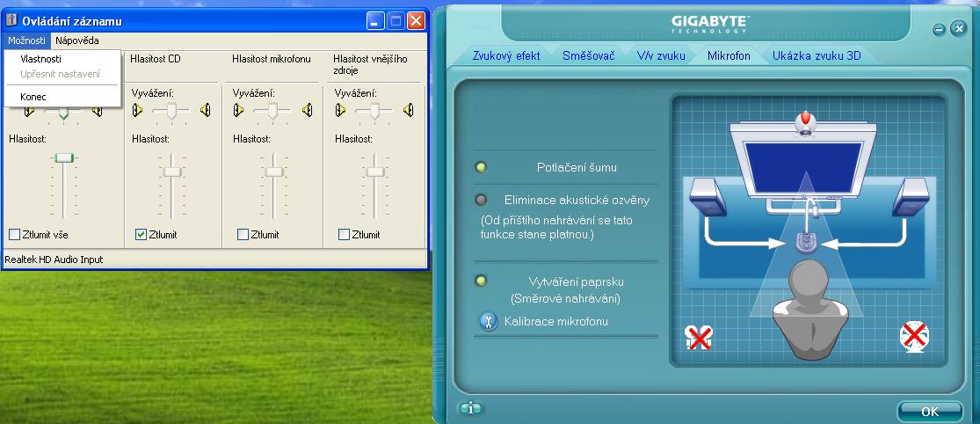Click the webcam icon above the monitor
Screen dimensions: 980x424
point(806,123)
